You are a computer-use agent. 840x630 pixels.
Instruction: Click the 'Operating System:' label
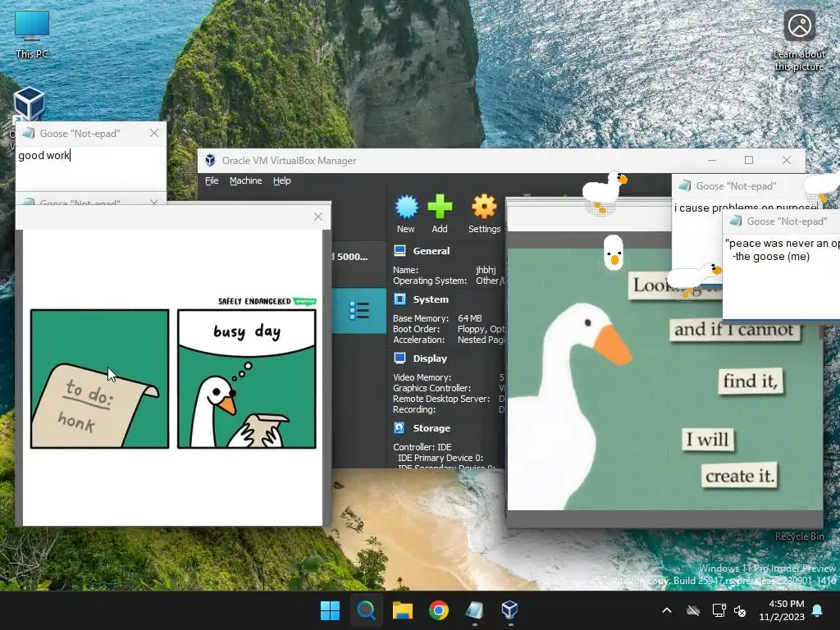tap(430, 281)
